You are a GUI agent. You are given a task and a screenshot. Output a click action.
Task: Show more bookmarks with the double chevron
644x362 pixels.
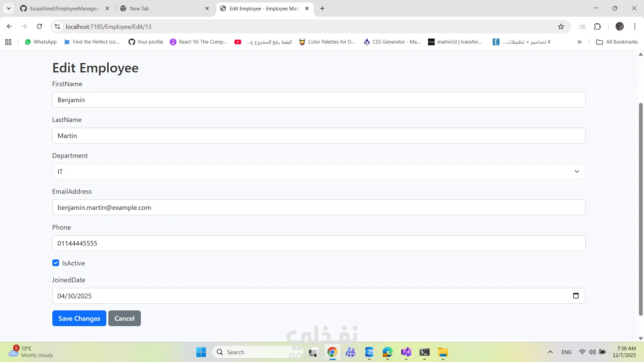[579, 42]
